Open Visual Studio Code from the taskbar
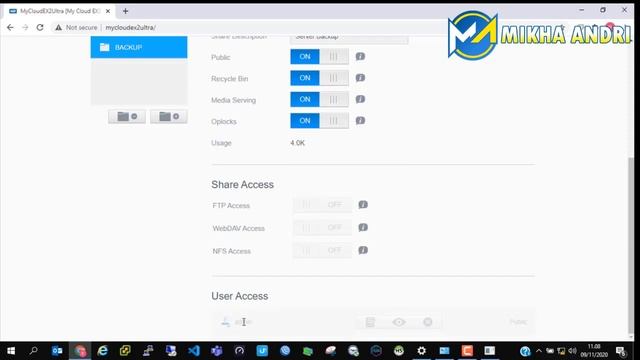The image size is (640, 360). pos(194,351)
